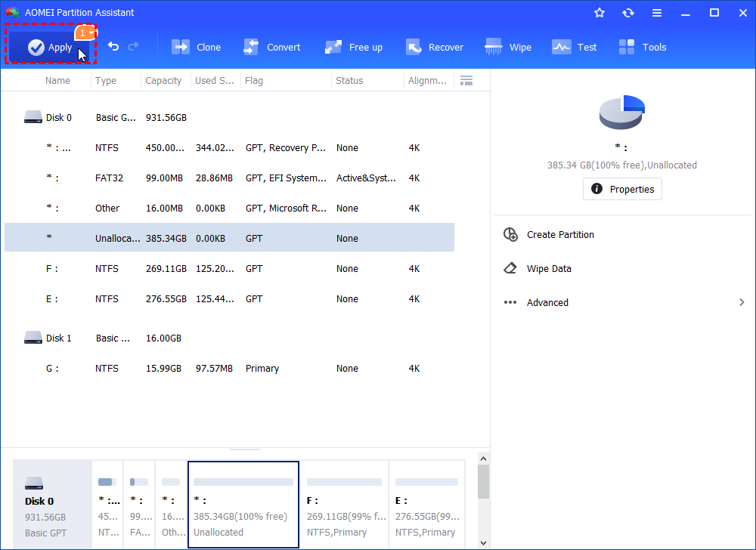Click the Create Partition icon
Viewport: 756px width, 550px height.
[x=510, y=234]
